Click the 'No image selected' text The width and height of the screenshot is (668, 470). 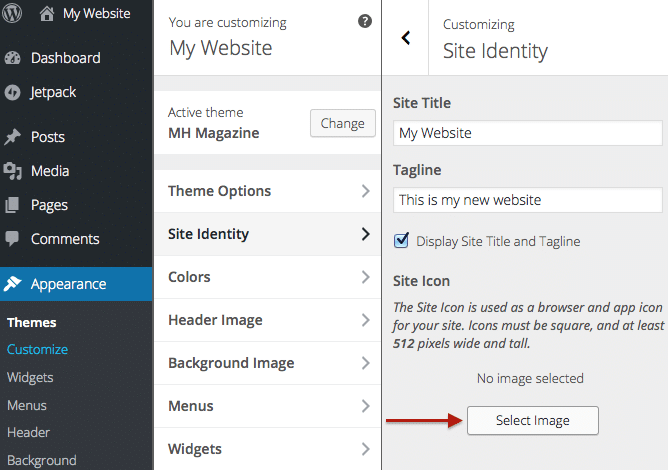(530, 378)
